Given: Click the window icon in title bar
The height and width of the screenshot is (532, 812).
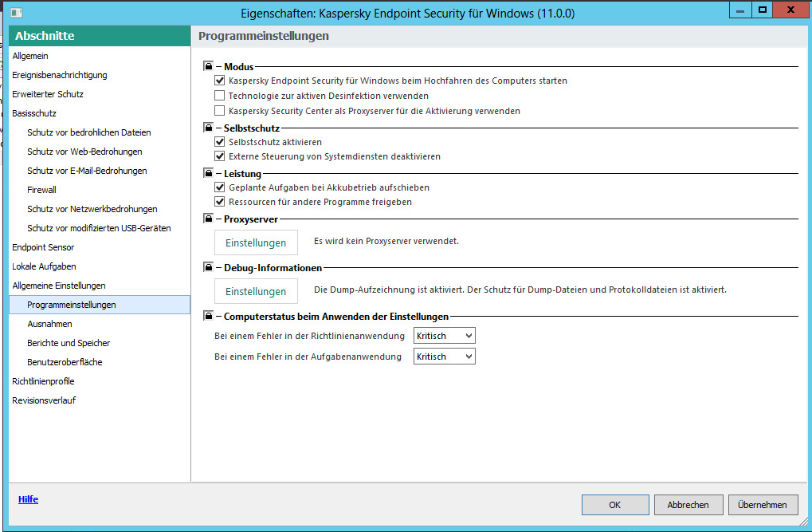Looking at the screenshot, I should pos(17,13).
